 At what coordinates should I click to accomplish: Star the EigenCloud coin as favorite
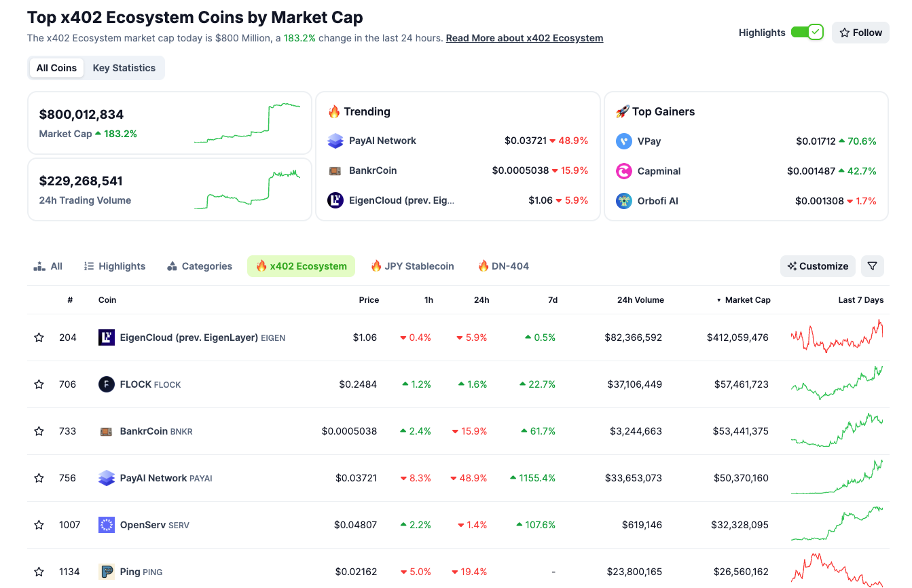39,337
